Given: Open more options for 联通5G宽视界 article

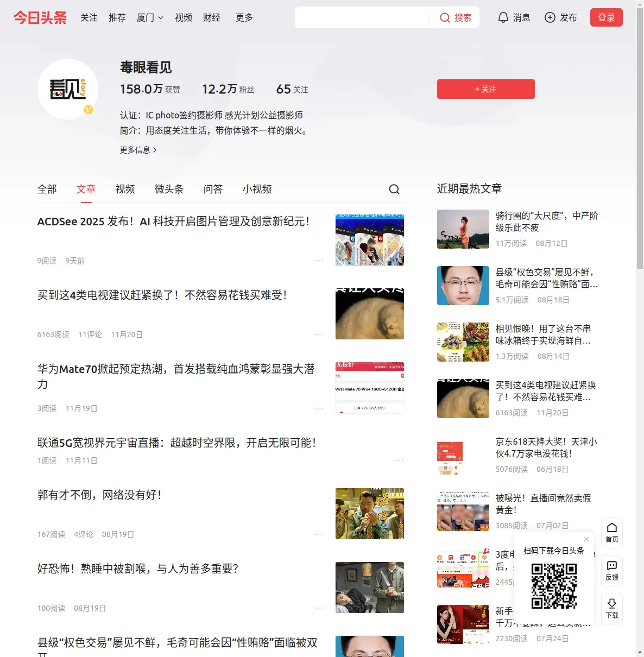Looking at the screenshot, I should point(399,460).
